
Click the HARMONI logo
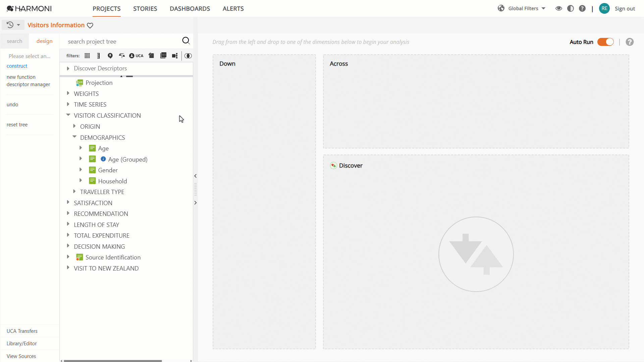pos(29,8)
